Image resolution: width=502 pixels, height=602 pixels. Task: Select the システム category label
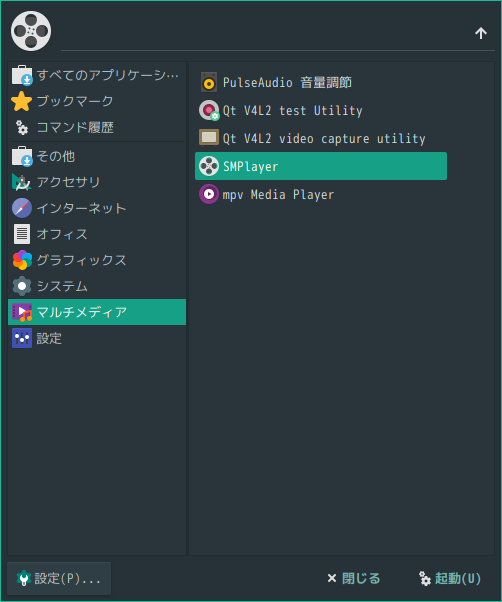tap(62, 286)
